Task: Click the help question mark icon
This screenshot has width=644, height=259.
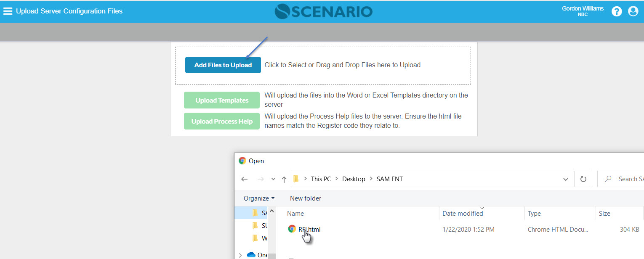Action: [617, 11]
